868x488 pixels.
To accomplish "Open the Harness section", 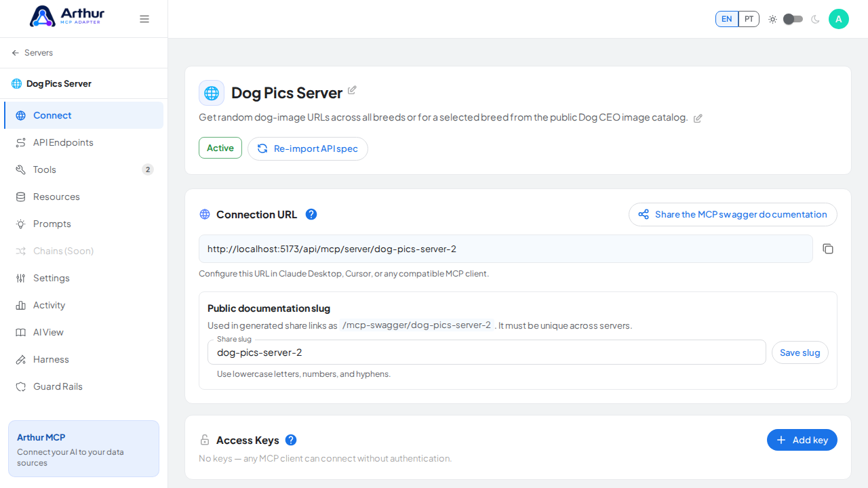I will click(x=83, y=359).
